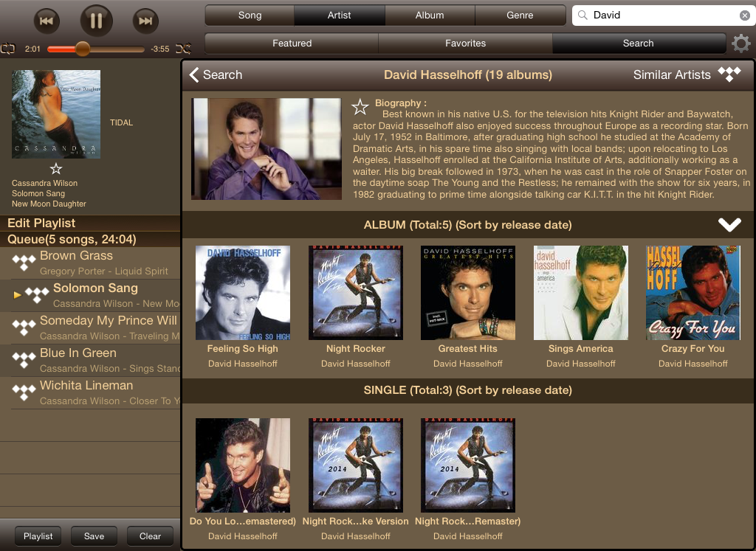Change ALBUM section sort order header
The width and height of the screenshot is (756, 551).
click(x=467, y=225)
